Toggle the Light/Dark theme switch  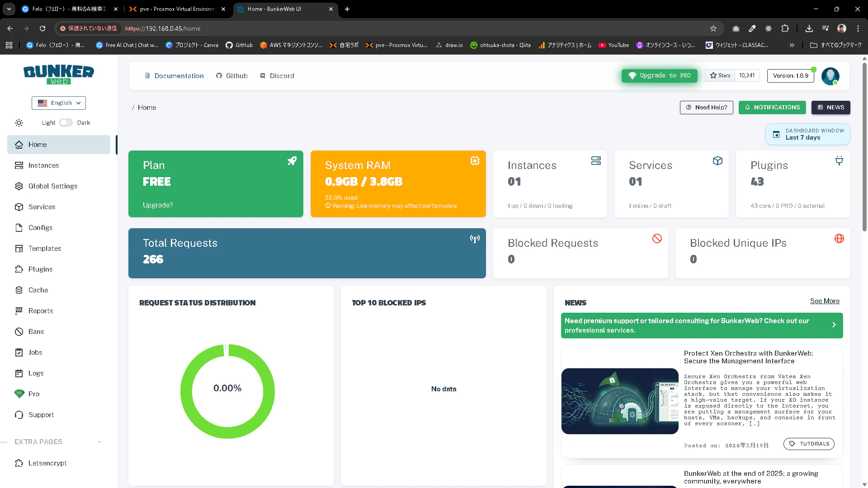[66, 122]
